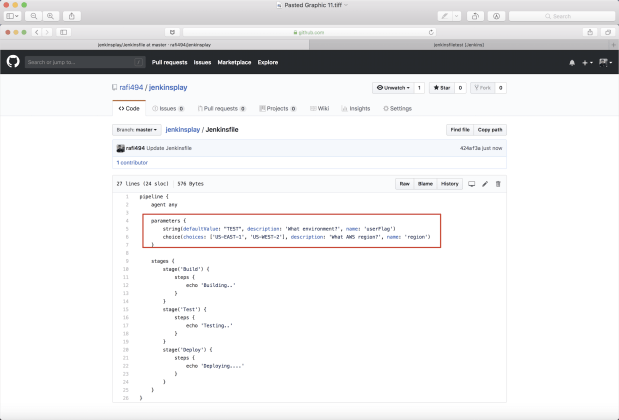Switch to the jenkinsfiletest [Jenkins] tab

pos(459,45)
